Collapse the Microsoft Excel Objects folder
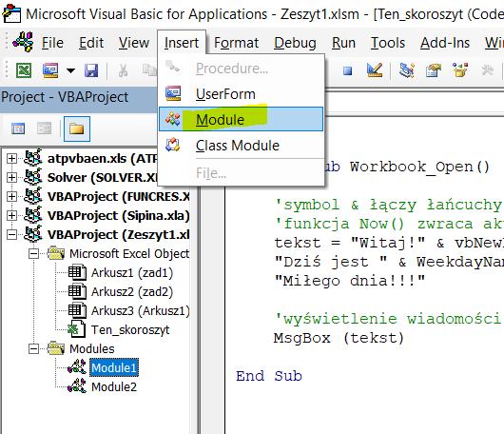 33,253
